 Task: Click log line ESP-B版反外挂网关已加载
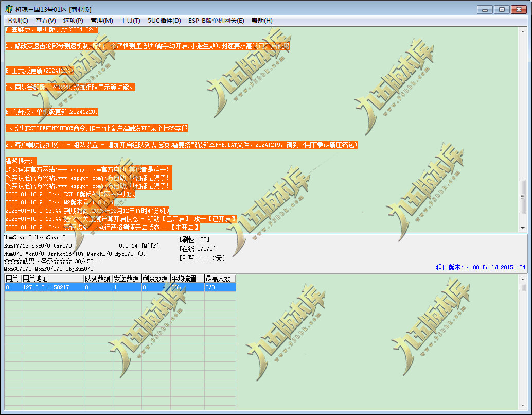click(x=70, y=194)
